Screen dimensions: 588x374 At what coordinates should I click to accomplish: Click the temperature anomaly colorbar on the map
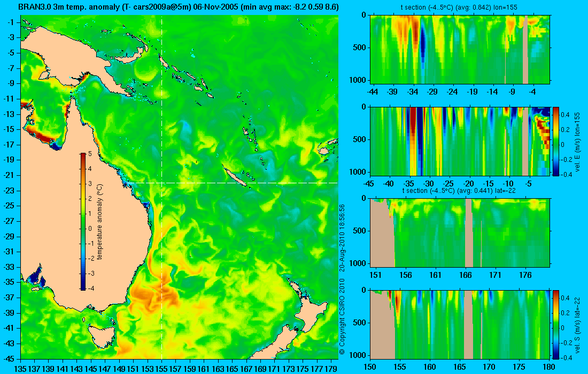pyautogui.click(x=83, y=222)
